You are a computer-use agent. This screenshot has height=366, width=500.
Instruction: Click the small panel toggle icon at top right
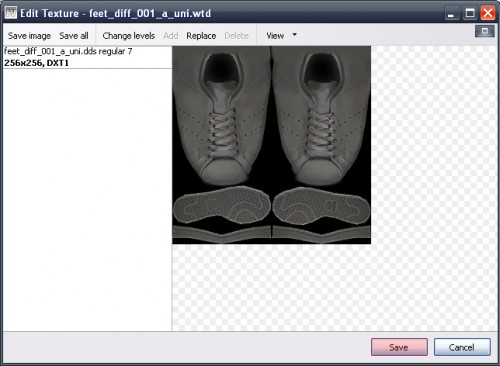coord(485,31)
